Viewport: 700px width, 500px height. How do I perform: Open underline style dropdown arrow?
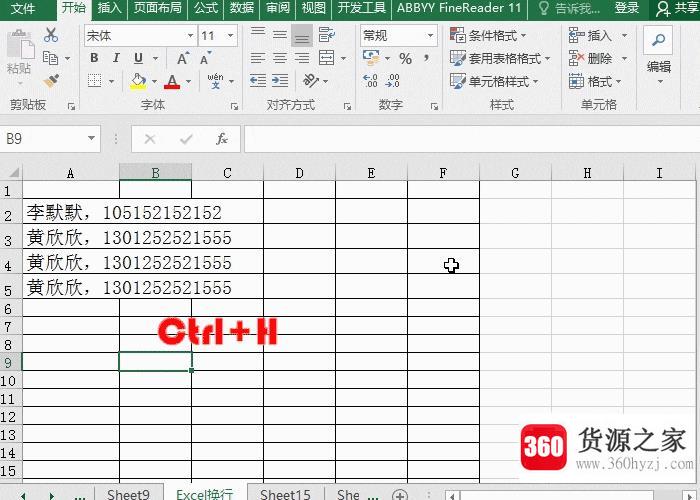point(155,58)
